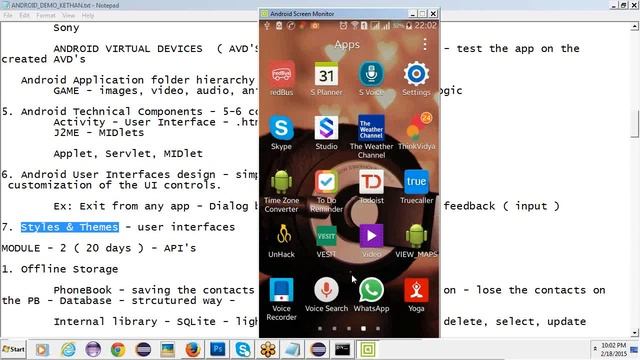640x360 pixels.
Task: Click the Notepad scrollbar down arrow
Action: coord(635,333)
